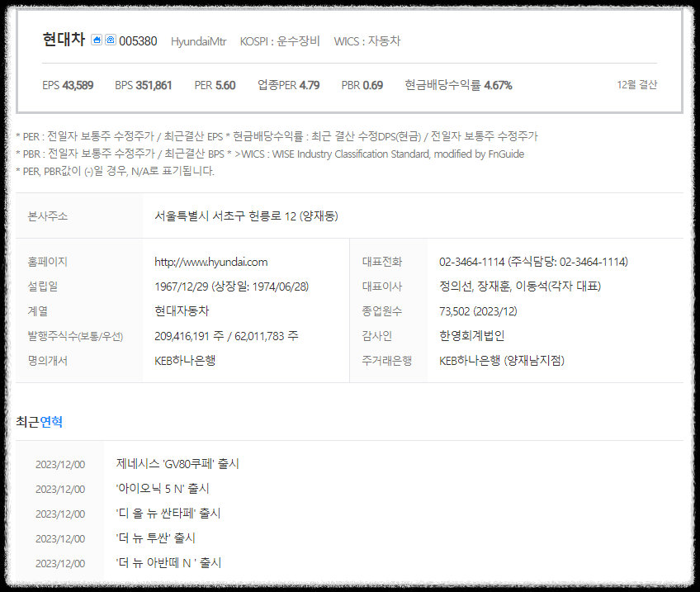Click 발행주식수(보통/우선) label

[75, 336]
